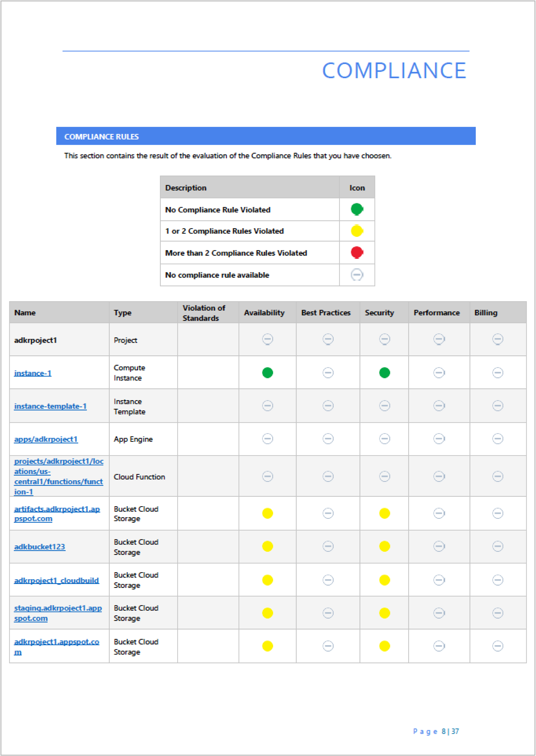The height and width of the screenshot is (756, 536).
Task: Click gray no-rule icon in legend
Action: [x=357, y=274]
